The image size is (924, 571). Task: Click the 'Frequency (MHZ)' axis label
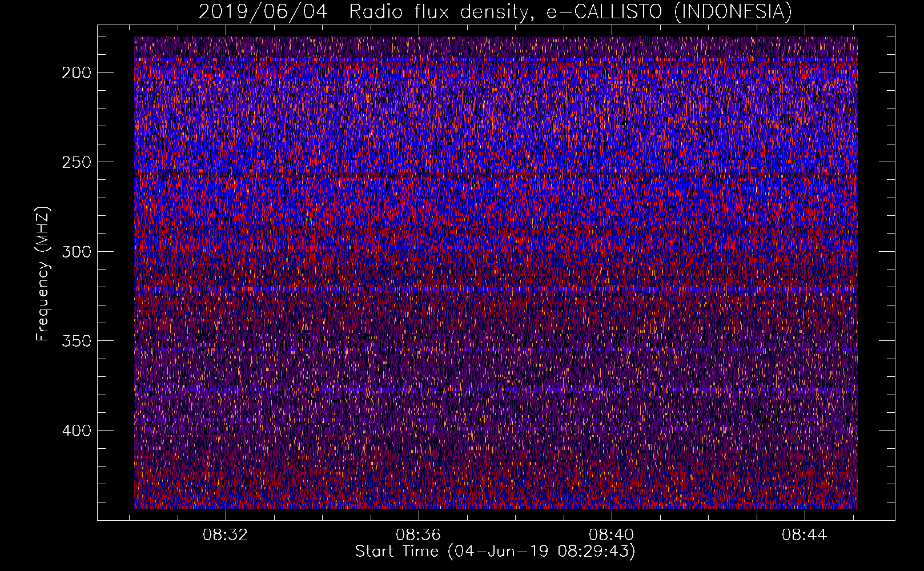[43, 274]
